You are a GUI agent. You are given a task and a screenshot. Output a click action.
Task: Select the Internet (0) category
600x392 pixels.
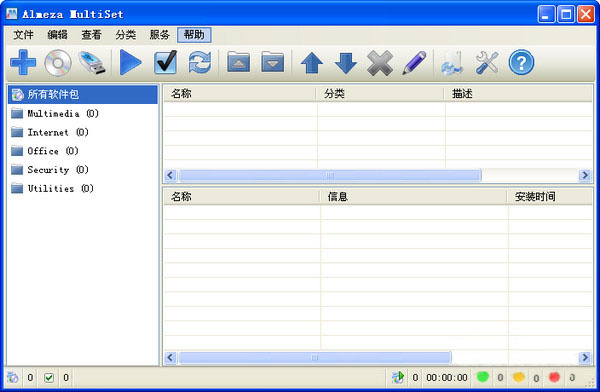point(58,132)
